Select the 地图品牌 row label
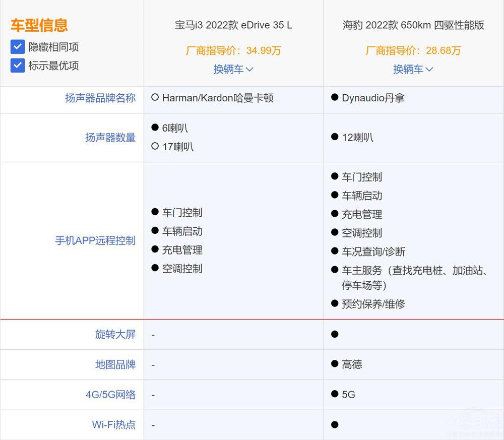 115,364
